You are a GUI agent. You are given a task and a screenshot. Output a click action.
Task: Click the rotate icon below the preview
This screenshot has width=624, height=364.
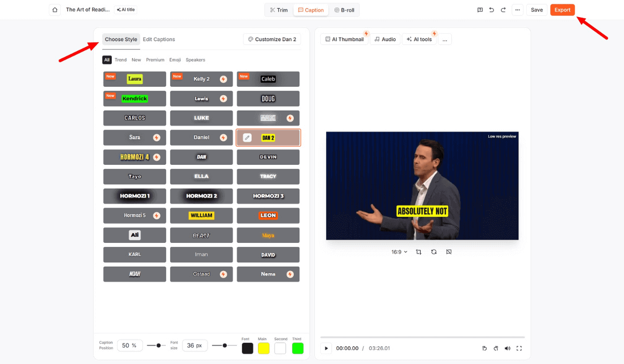(434, 252)
